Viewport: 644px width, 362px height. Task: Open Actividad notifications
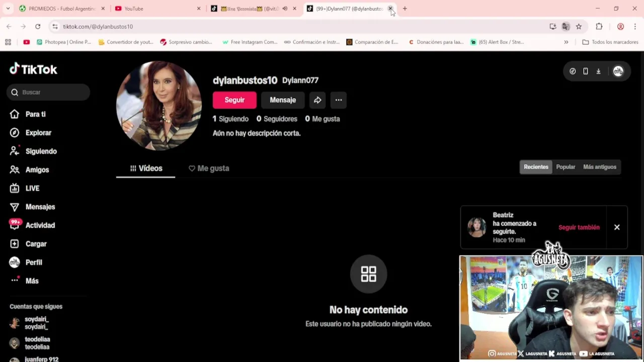pos(33,225)
